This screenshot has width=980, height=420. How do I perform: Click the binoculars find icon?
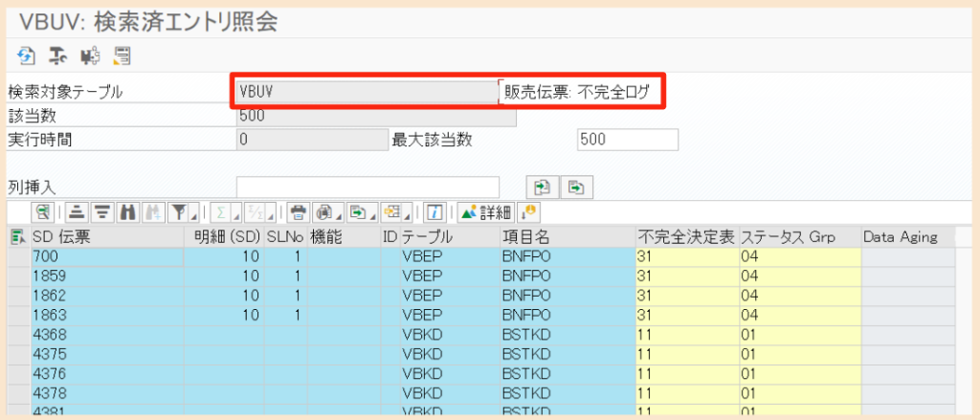pos(127,213)
